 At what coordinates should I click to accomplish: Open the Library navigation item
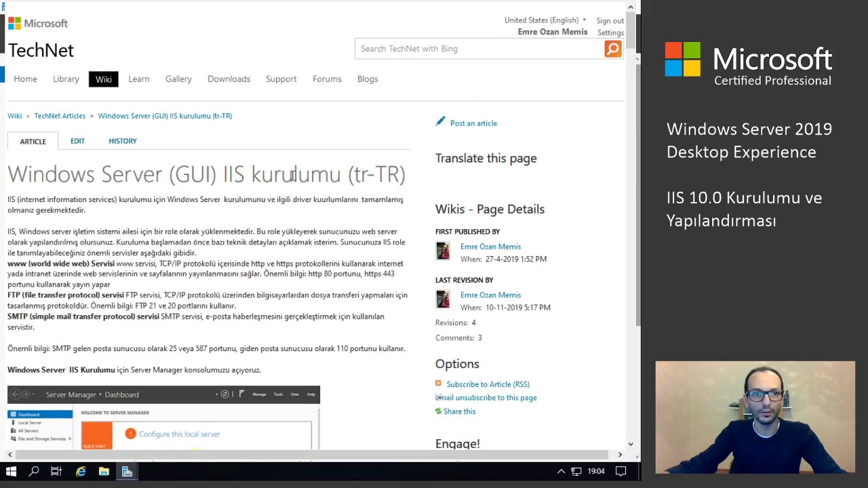click(66, 79)
